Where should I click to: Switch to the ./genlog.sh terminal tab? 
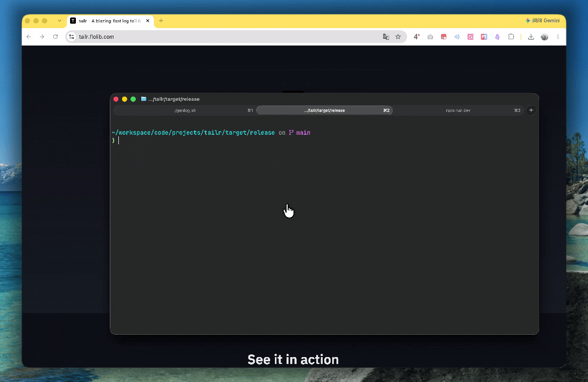185,110
